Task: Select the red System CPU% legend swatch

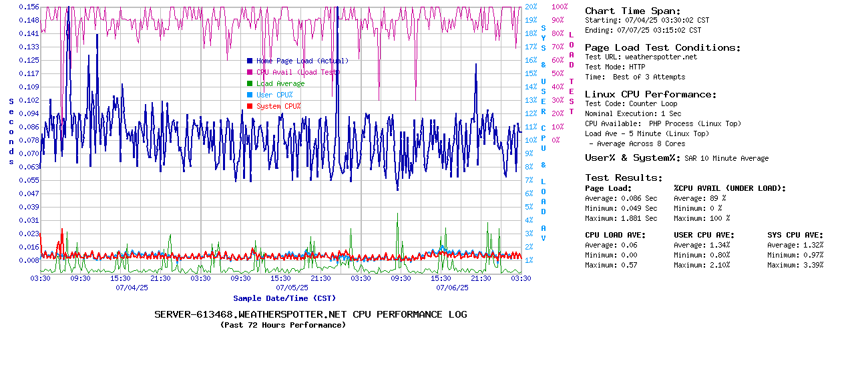Action: (x=250, y=106)
